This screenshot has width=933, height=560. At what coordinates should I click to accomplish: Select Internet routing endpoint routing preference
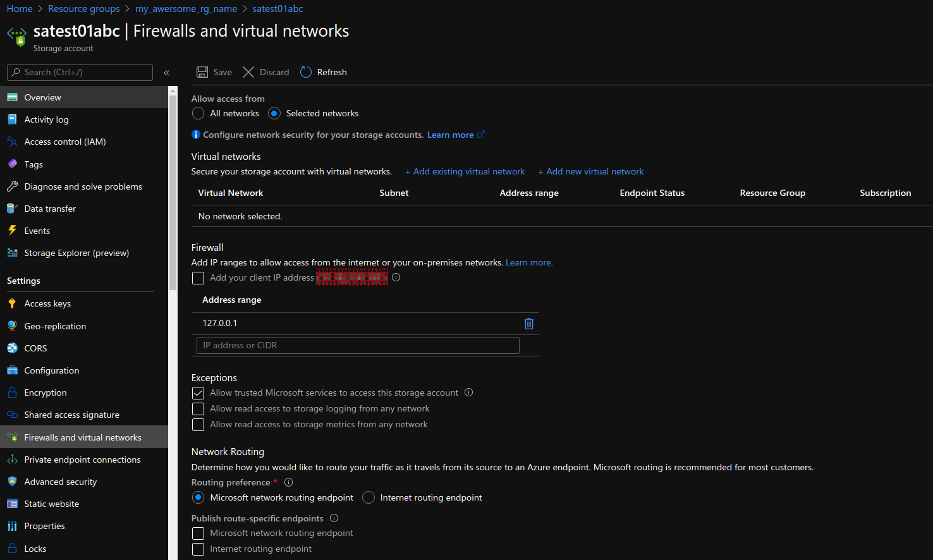tap(369, 497)
